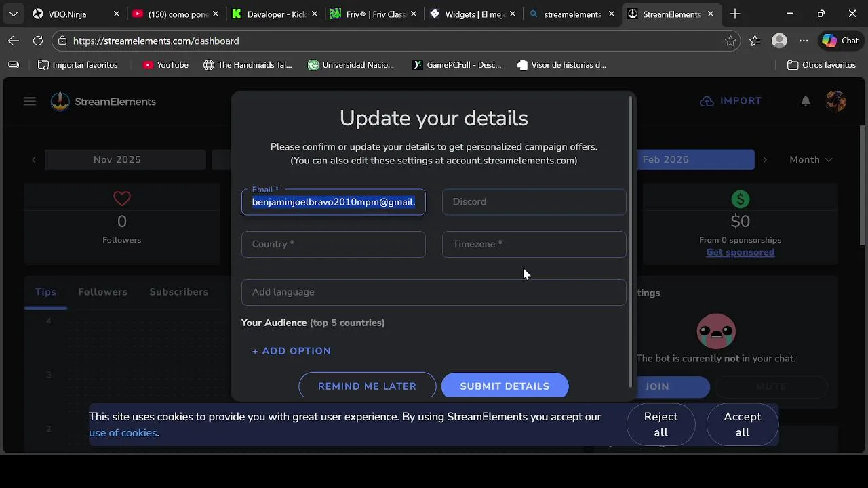Open Visor de historias bookmark
This screenshot has width=868, height=488.
pos(561,65)
